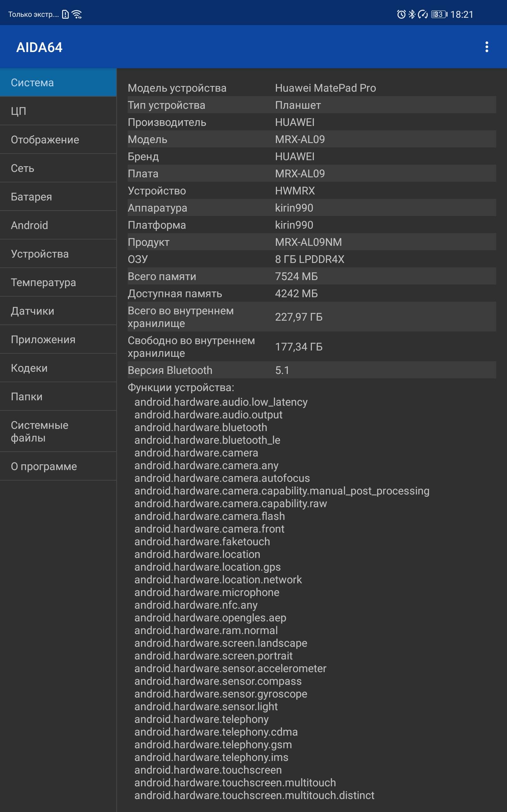Tap the Bluetooth status bar icon

click(412, 14)
